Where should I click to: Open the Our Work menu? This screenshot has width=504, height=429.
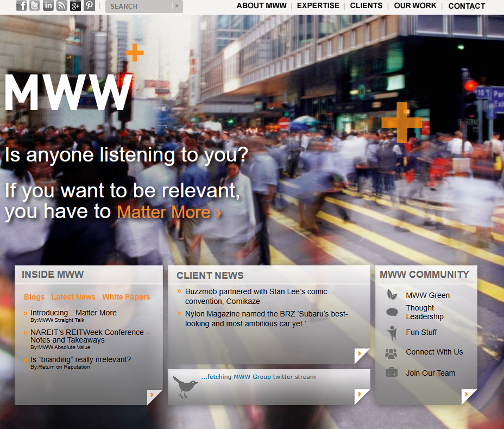[415, 6]
